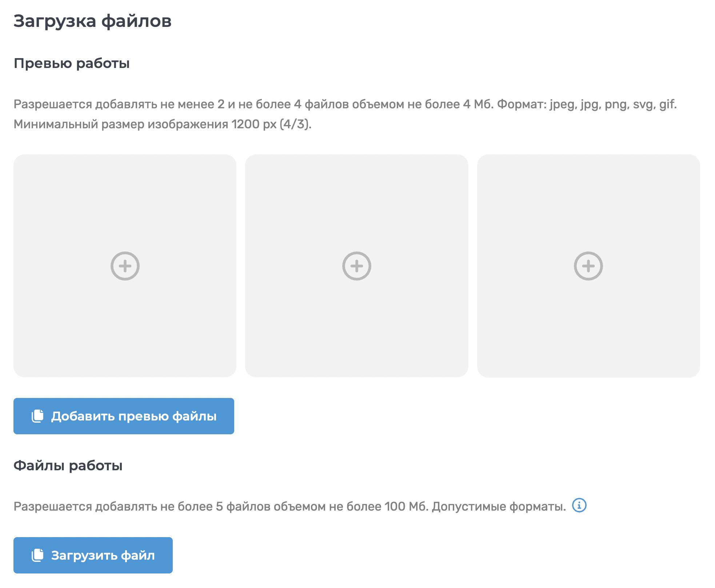The image size is (715, 588).
Task: Click the "Загрузка файлов" page heading
Action: tap(92, 21)
